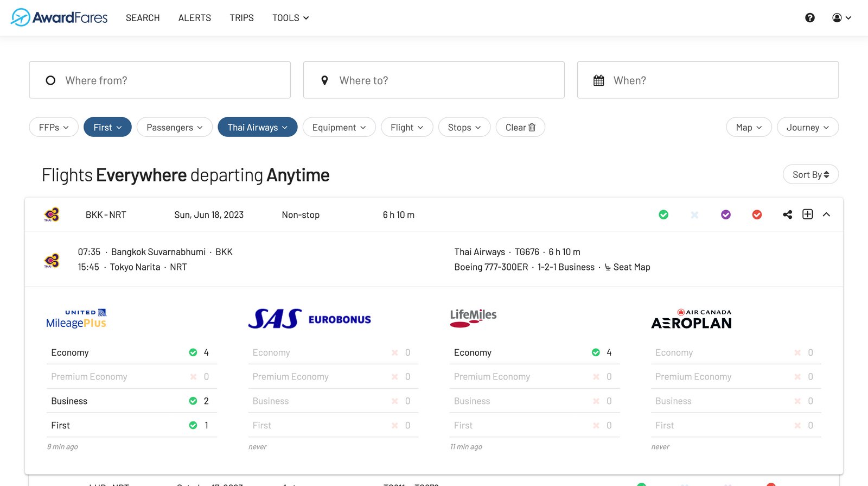Open the TOOLS navigation menu
This screenshot has height=486, width=868.
(291, 18)
